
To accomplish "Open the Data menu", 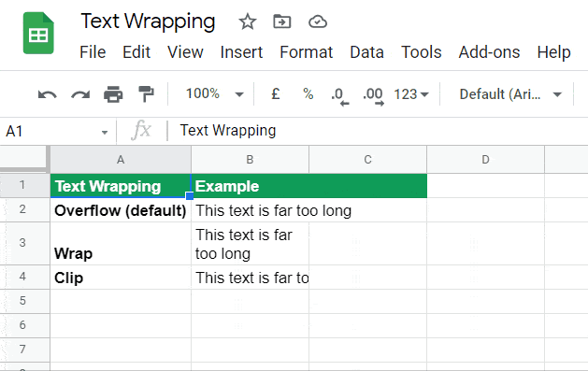I will 366,52.
